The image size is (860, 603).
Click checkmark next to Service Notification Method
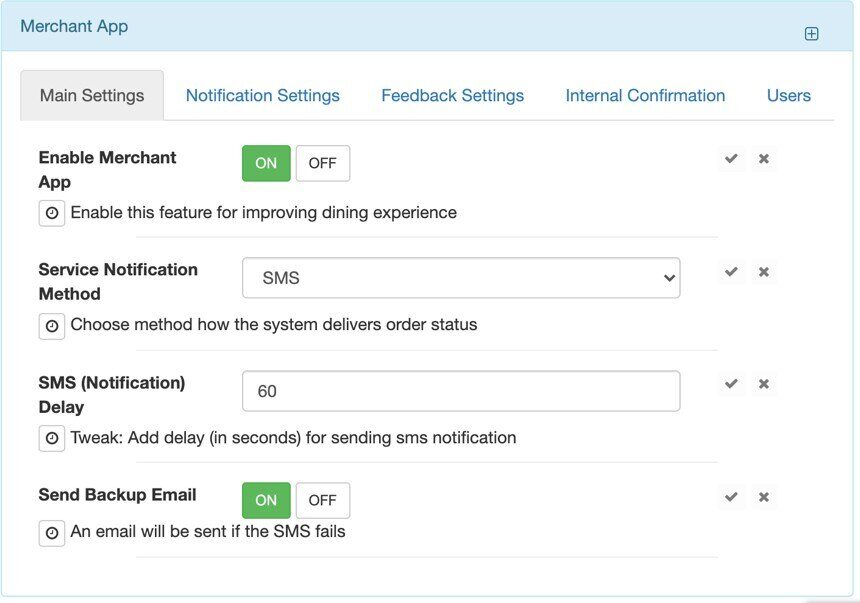pyautogui.click(x=731, y=272)
